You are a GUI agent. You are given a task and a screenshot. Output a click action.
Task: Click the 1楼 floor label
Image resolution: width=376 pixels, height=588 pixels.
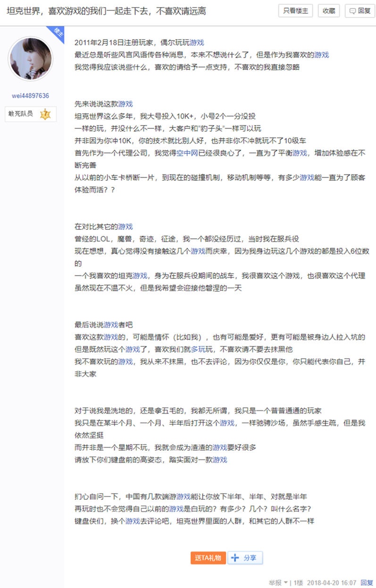tap(298, 583)
